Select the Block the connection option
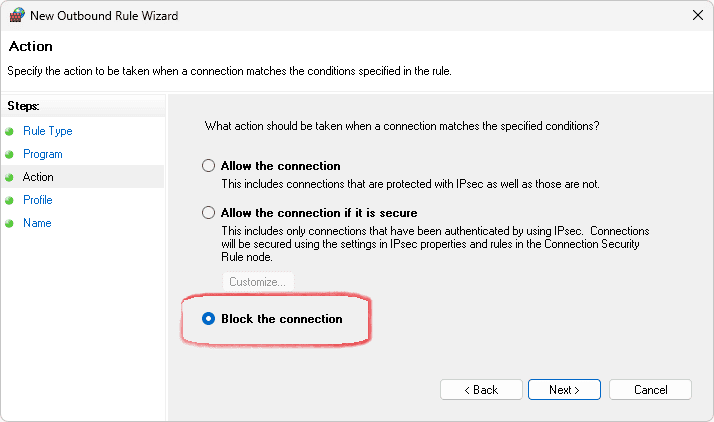This screenshot has width=714, height=422. (x=208, y=319)
